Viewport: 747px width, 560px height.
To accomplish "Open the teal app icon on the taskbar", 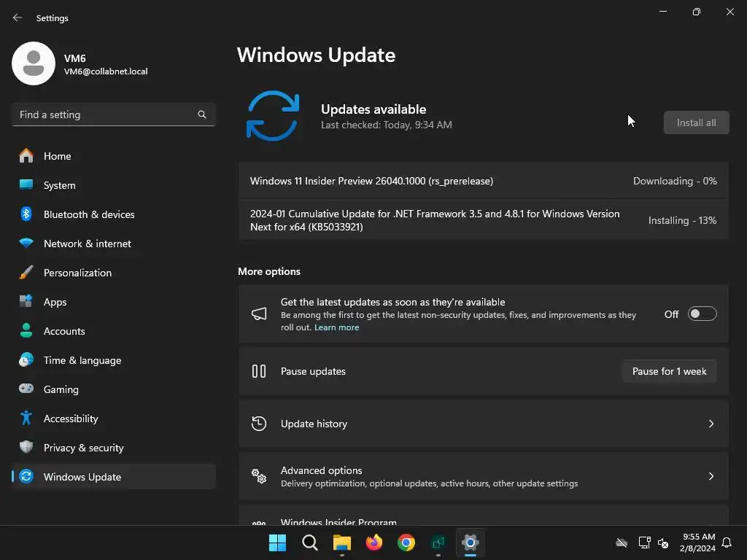I will [x=438, y=542].
